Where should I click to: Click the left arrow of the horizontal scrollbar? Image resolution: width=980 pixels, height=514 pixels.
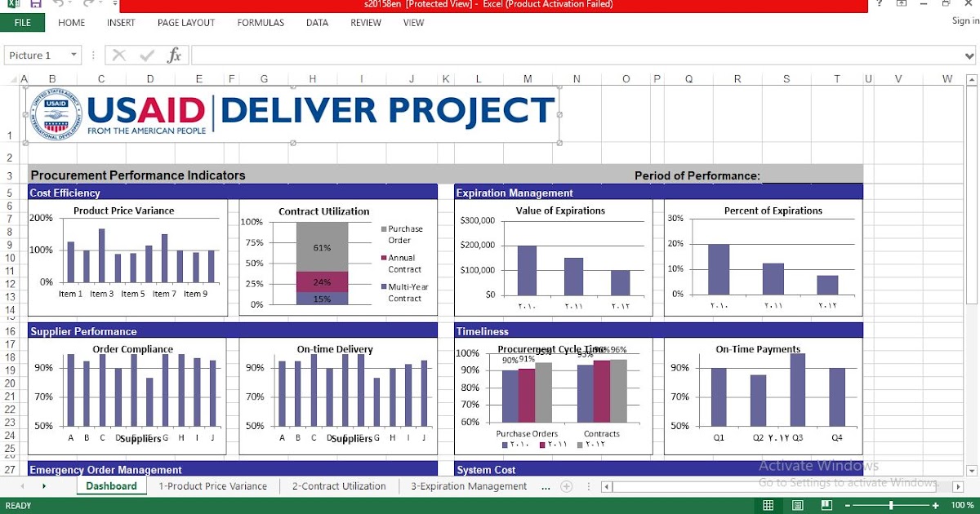pyautogui.click(x=606, y=485)
